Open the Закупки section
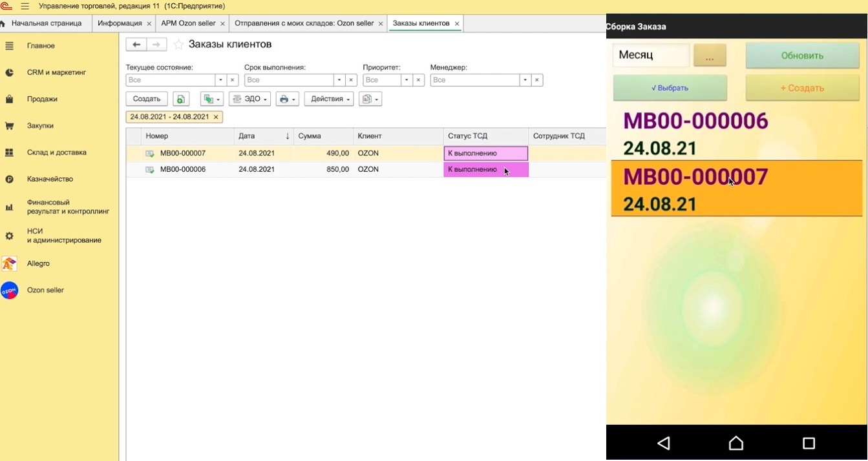868x461 pixels. 40,126
